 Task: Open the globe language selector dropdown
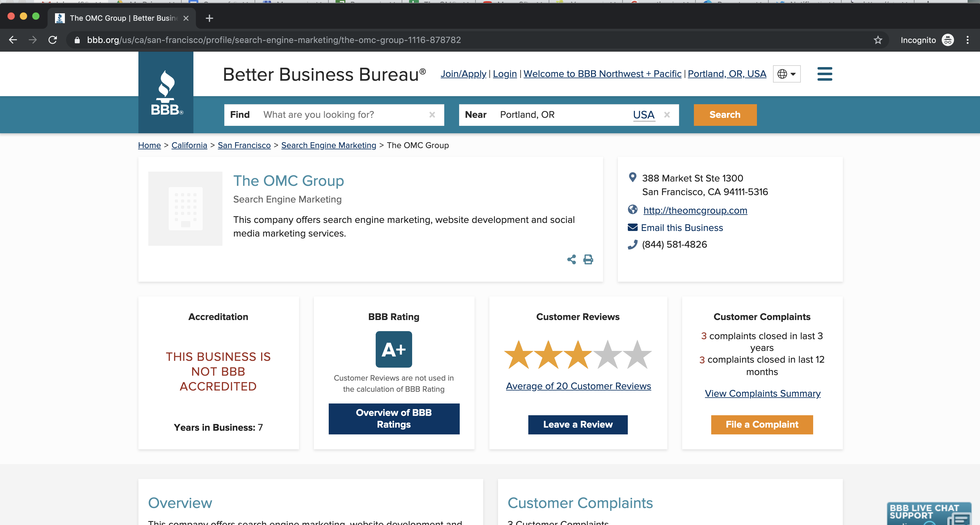(786, 74)
